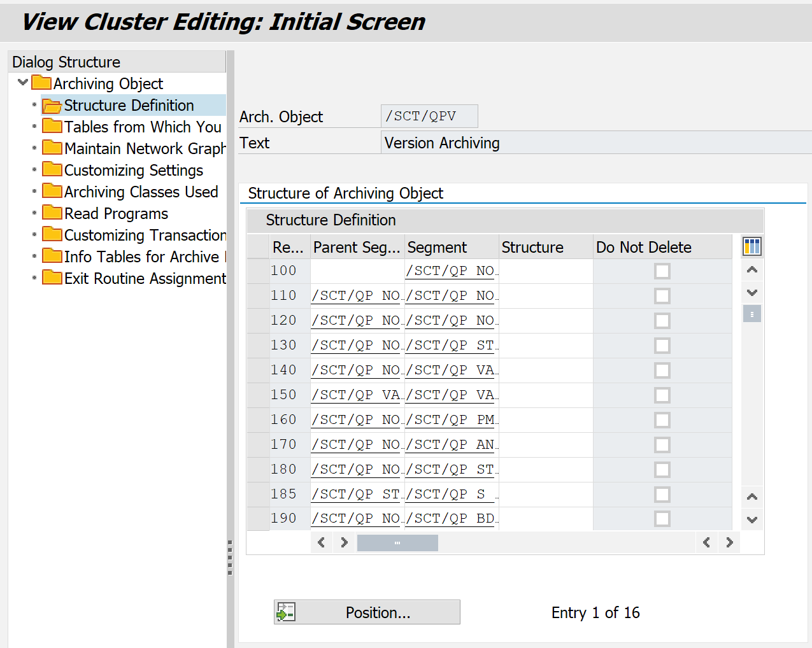
Task: Check Do Not Delete for row 100
Action: click(662, 271)
